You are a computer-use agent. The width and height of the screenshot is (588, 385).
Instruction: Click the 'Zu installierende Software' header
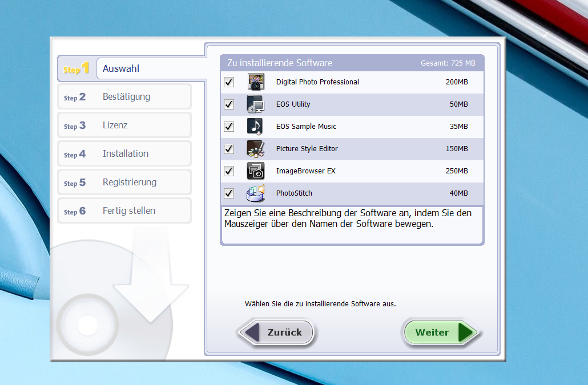pos(280,63)
